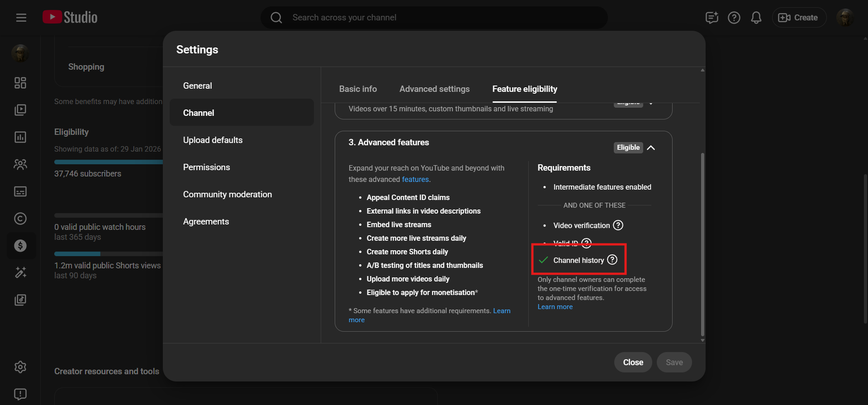This screenshot has height=405, width=868.
Task: Switch to the Basic info tab
Action: pyautogui.click(x=358, y=89)
